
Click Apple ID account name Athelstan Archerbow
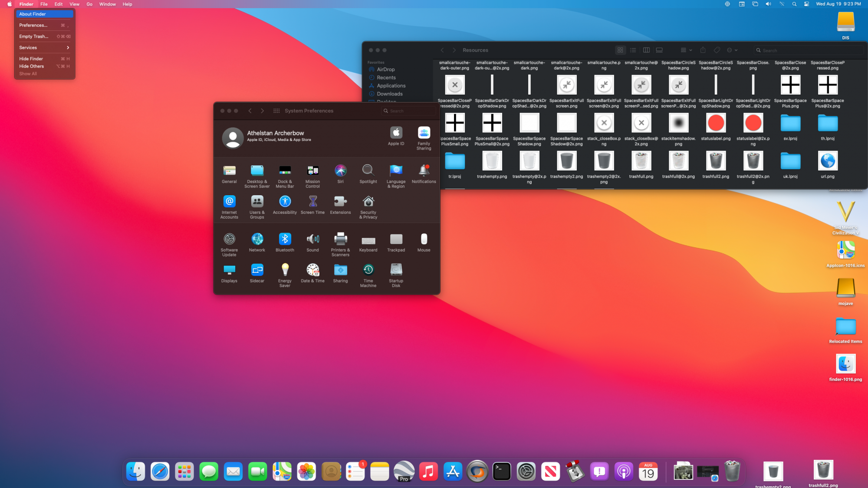[x=275, y=133]
